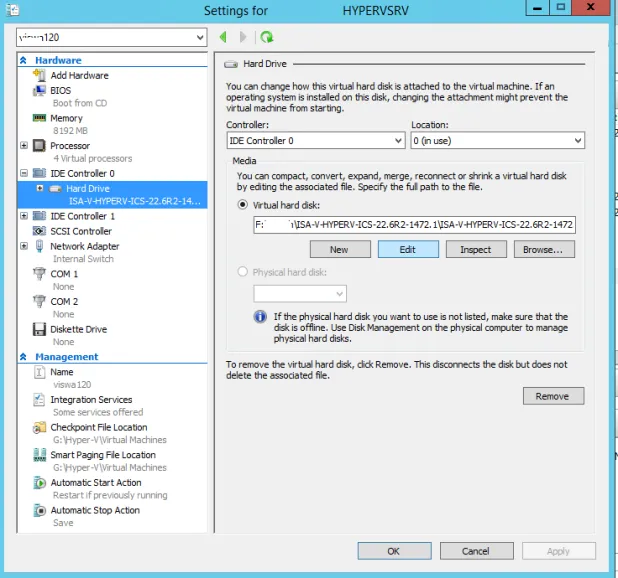Click 'Boot from CD' under BIOS
Image resolution: width=618 pixels, height=578 pixels.
(x=80, y=103)
